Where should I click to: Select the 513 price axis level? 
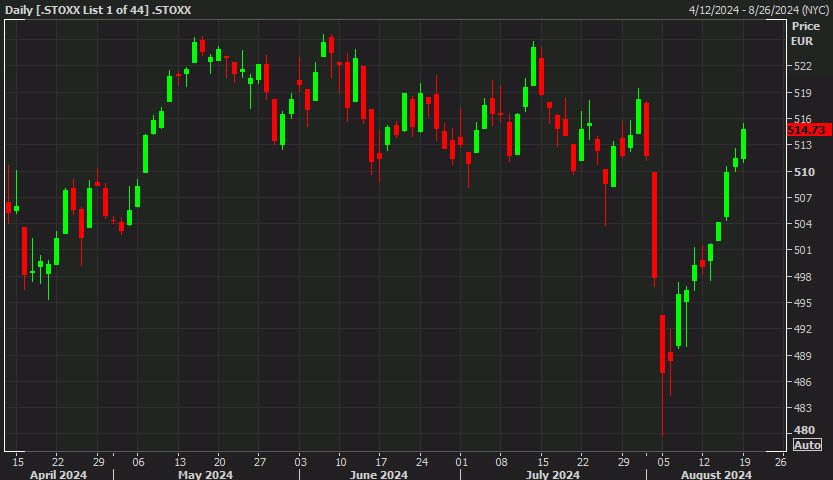(802, 145)
